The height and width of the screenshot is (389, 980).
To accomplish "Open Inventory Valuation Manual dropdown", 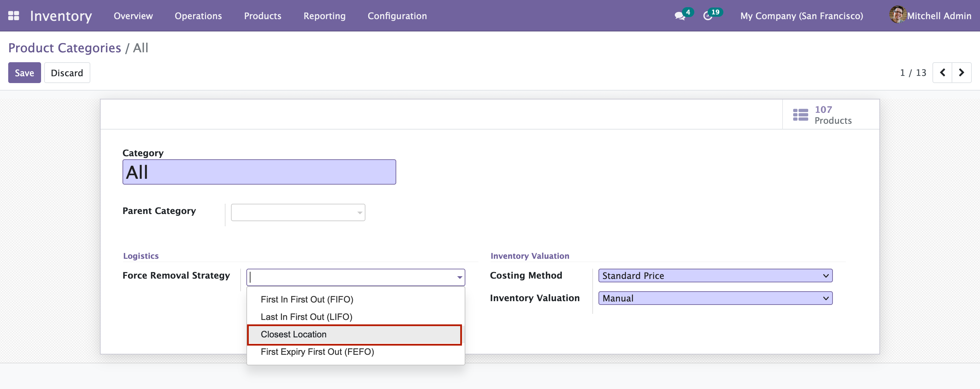I will point(715,298).
